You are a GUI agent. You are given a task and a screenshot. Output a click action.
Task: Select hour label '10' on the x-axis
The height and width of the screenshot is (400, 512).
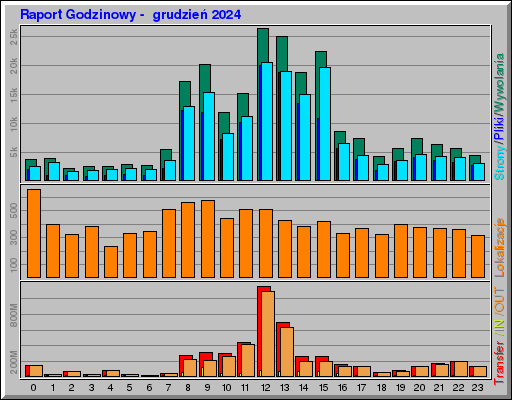[x=226, y=388]
